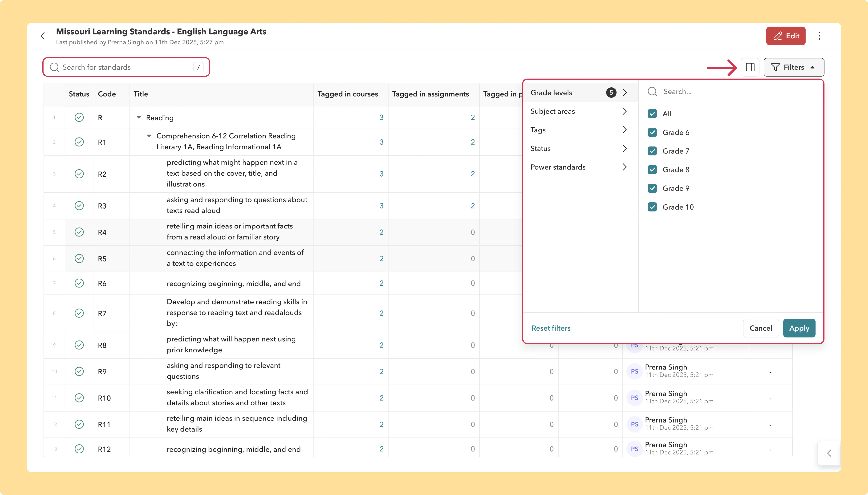Click the status check icon for R11
The image size is (868, 495).
tap(79, 424)
